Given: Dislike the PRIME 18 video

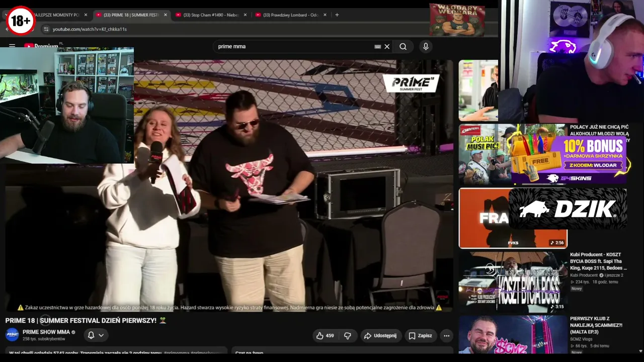Looking at the screenshot, I should (x=347, y=336).
